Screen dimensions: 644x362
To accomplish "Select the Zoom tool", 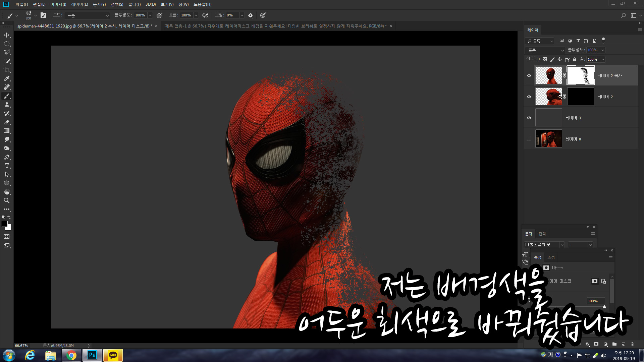I will (x=7, y=200).
